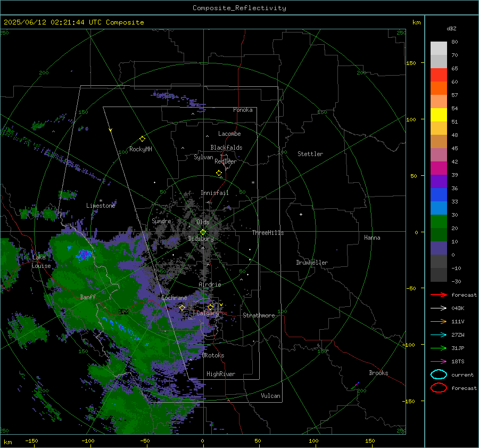The width and height of the screenshot is (479, 448).
Task: Click the ThreeHills city label
Action: 268,233
